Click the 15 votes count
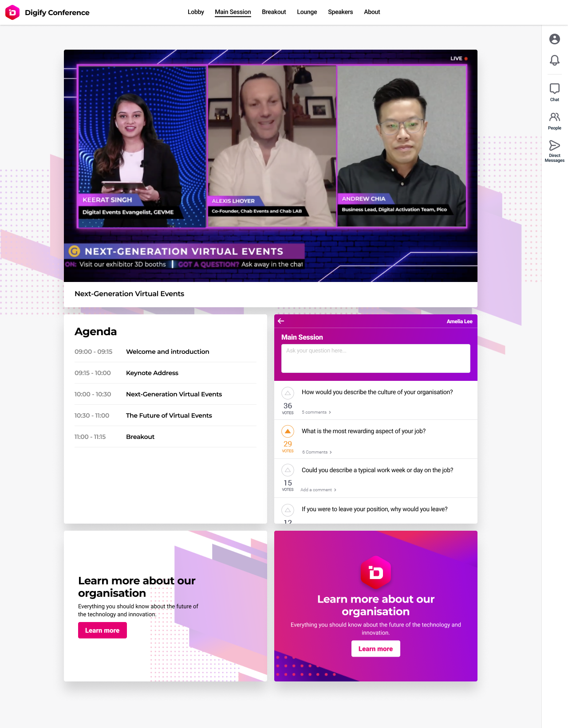 coord(288,483)
